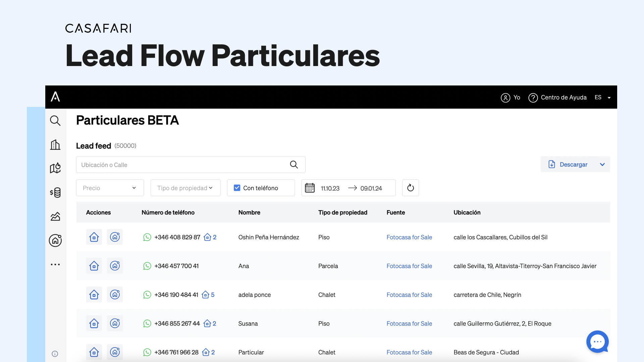Expand the Tipo de propiedad dropdown filter
Image resolution: width=644 pixels, height=362 pixels.
click(x=185, y=188)
